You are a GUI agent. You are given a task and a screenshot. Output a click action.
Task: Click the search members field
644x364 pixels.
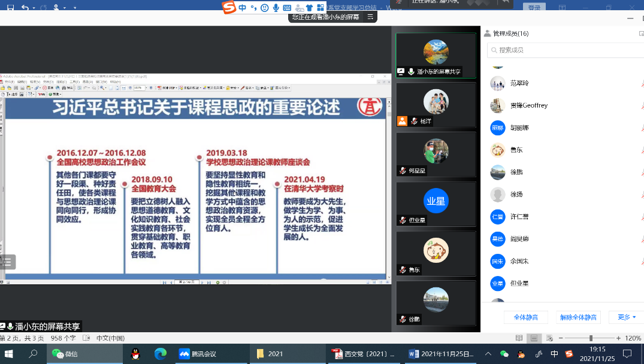click(563, 50)
